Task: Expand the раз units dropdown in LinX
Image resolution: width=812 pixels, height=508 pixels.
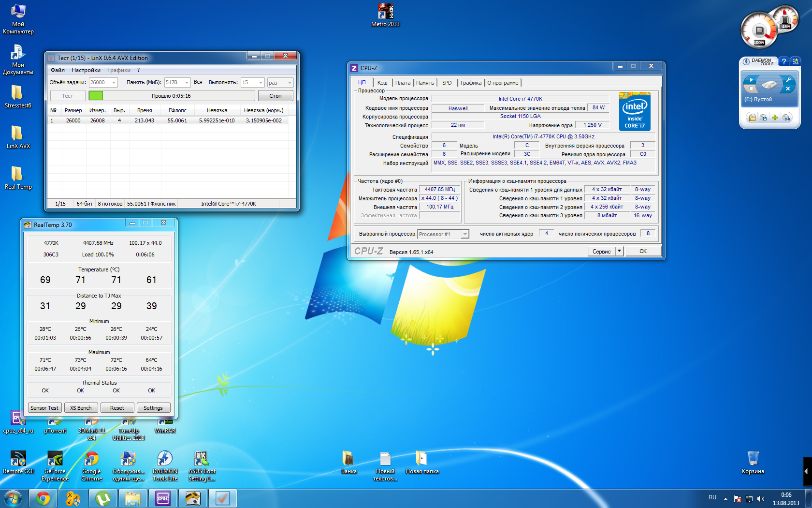Action: click(290, 83)
